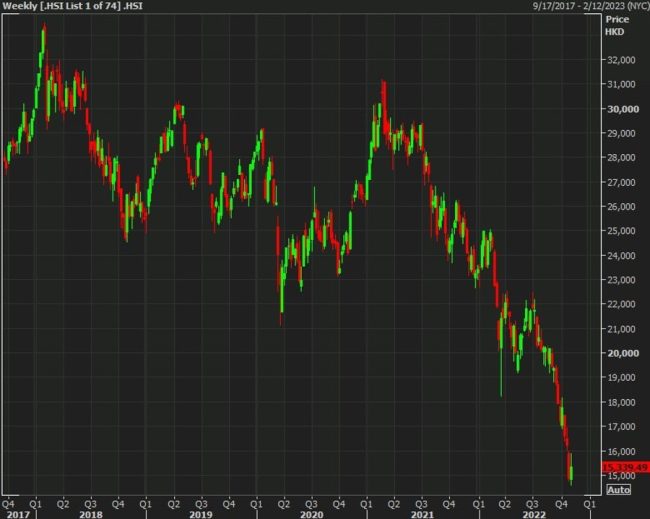Click the Q3 quarter label above 2022
This screenshot has width=650, height=519.
(x=533, y=504)
